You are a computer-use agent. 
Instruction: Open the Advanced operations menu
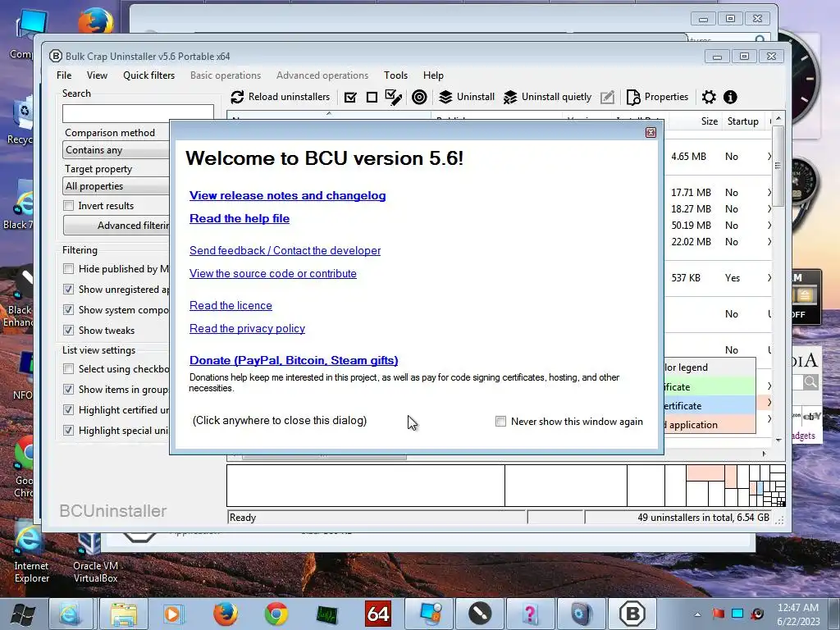pos(322,75)
